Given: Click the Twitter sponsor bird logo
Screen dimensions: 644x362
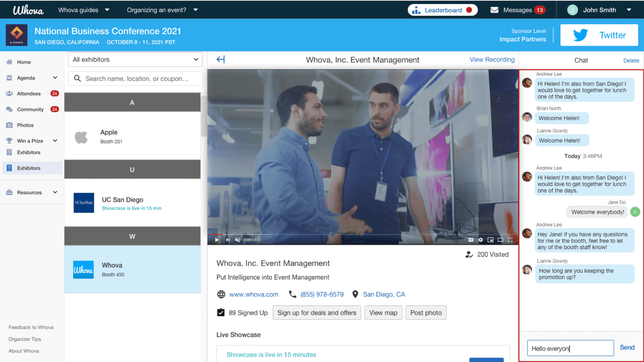Looking at the screenshot, I should (x=580, y=35).
